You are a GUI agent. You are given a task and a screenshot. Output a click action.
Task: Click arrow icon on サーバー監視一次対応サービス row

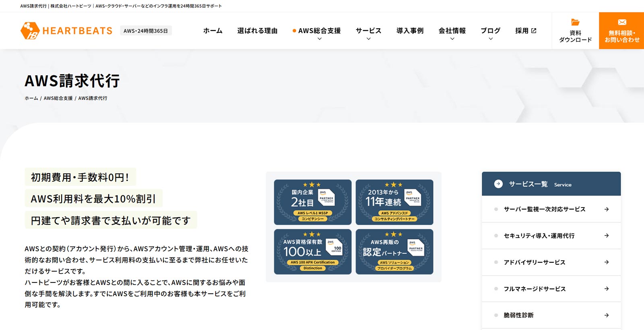607,209
